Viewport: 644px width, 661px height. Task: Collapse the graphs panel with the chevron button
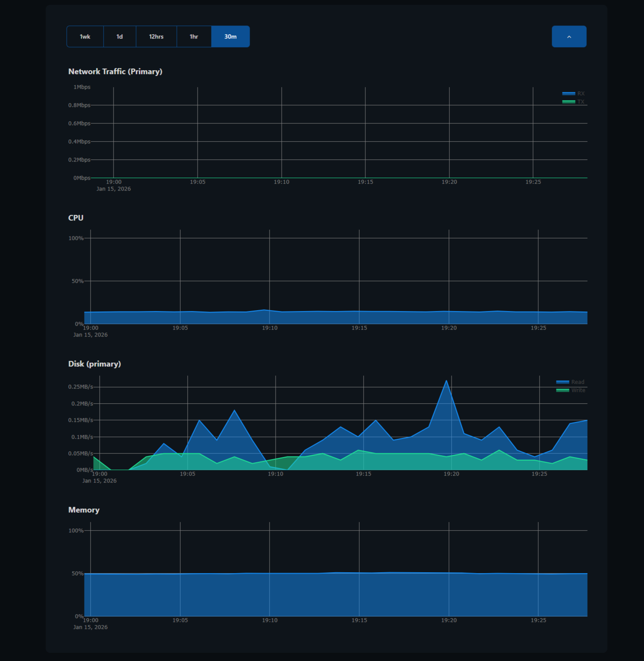569,37
